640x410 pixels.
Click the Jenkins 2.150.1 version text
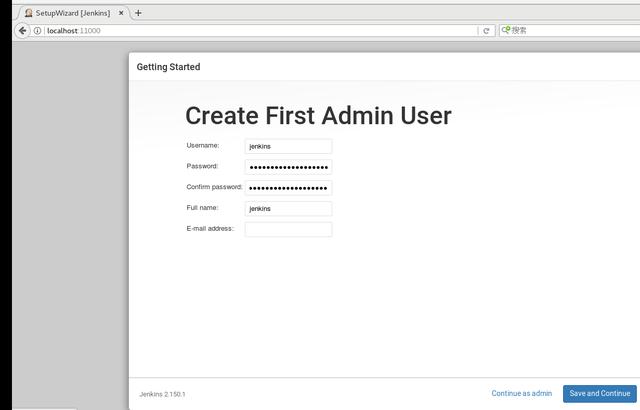tap(162, 394)
